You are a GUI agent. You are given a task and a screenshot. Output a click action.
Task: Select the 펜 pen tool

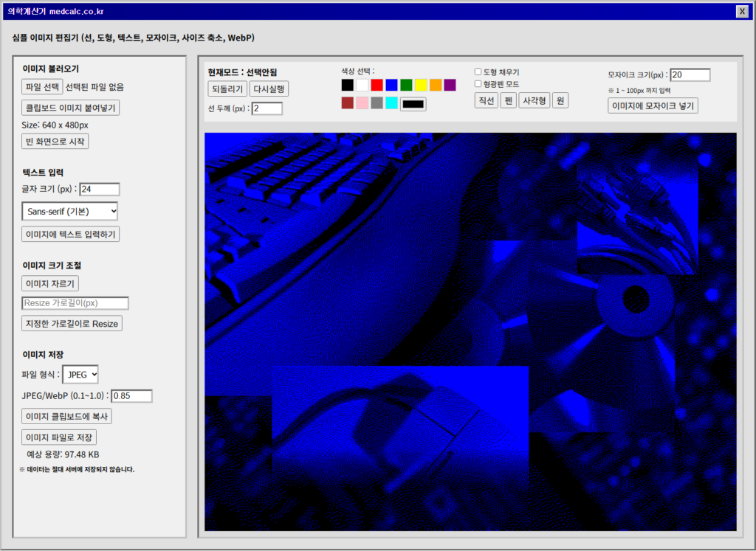point(508,100)
